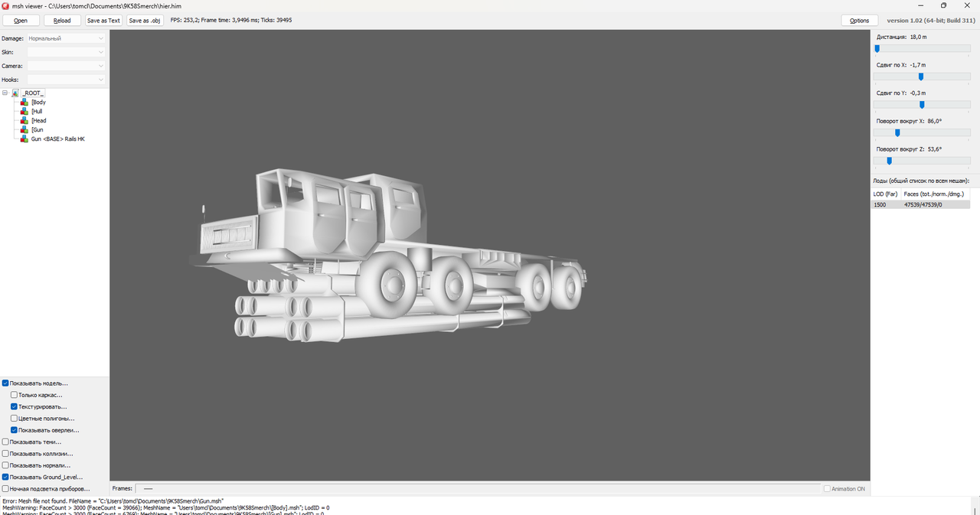The image size is (980, 515).
Task: Select the [Body tree item
Action: pyautogui.click(x=38, y=102)
